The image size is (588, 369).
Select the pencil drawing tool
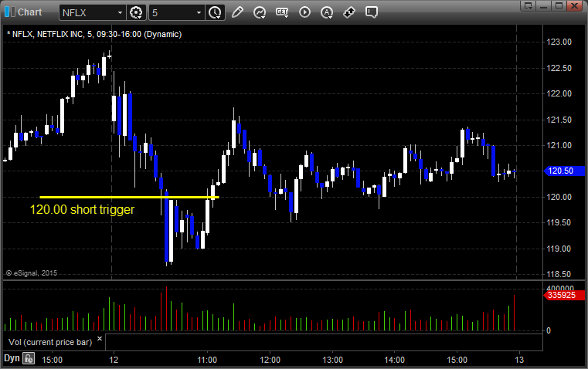tap(237, 12)
